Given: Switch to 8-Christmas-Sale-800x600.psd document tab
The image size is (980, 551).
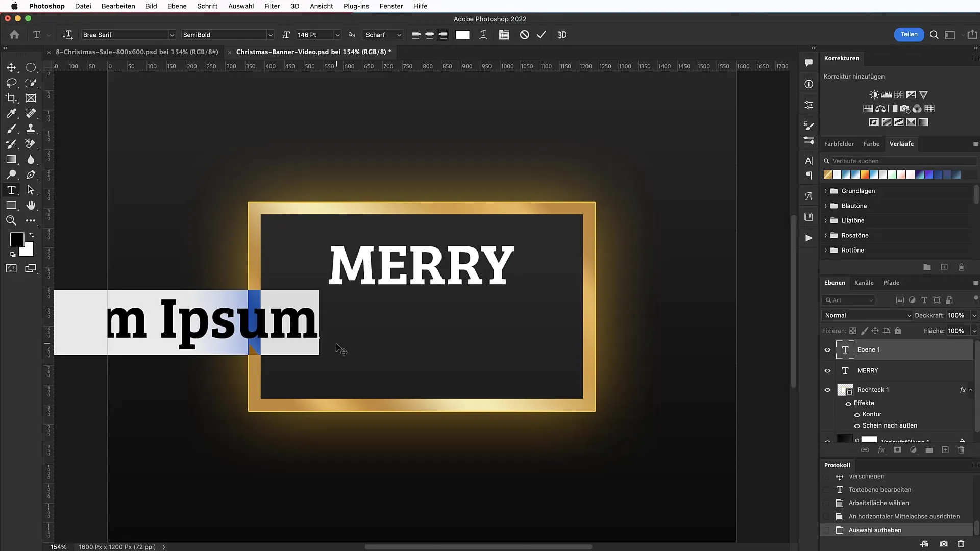Looking at the screenshot, I should 137,52.
